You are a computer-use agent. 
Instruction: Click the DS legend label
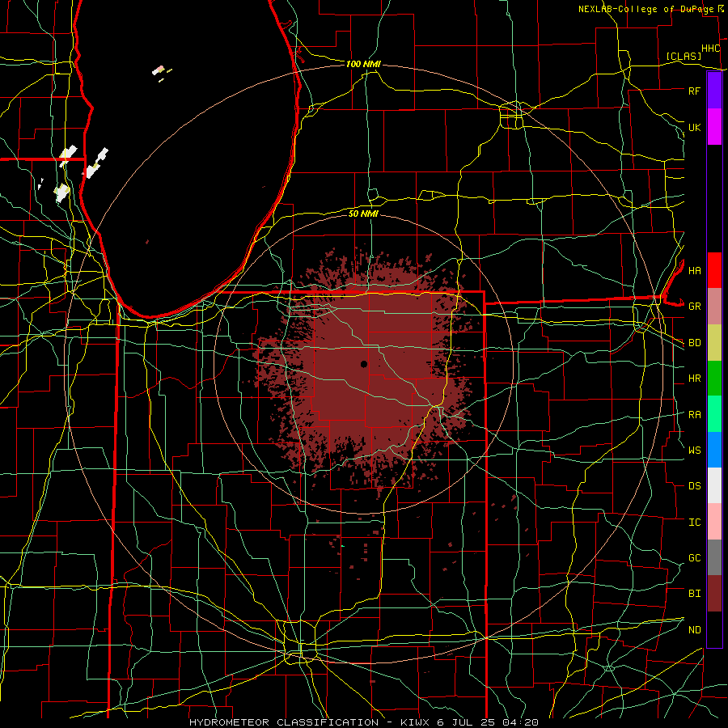[695, 486]
